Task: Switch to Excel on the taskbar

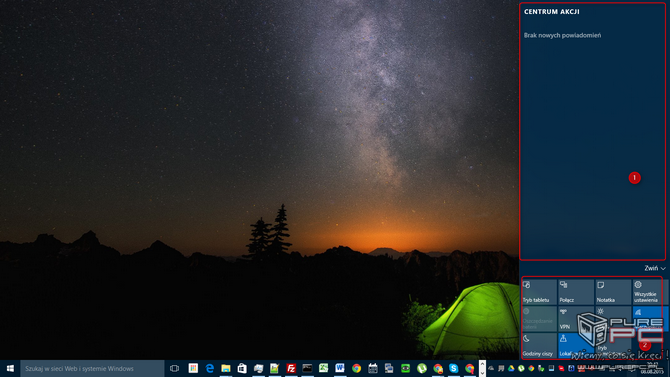Action: 323,368
